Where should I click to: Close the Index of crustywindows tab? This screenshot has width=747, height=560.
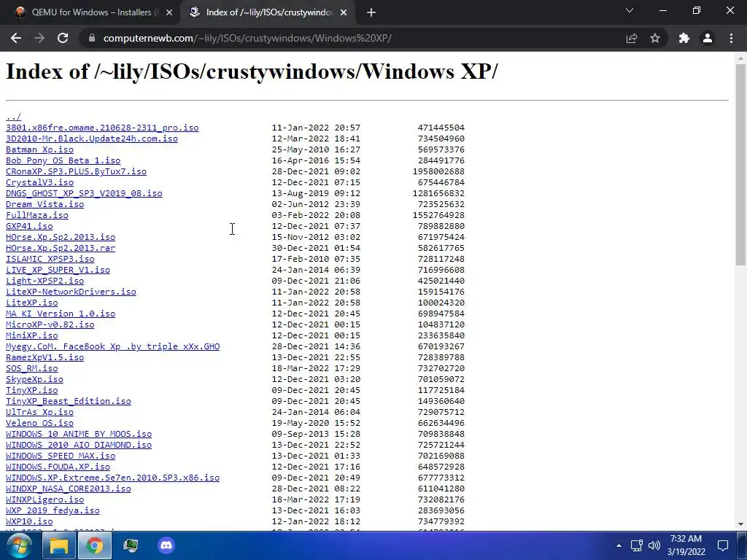[344, 12]
